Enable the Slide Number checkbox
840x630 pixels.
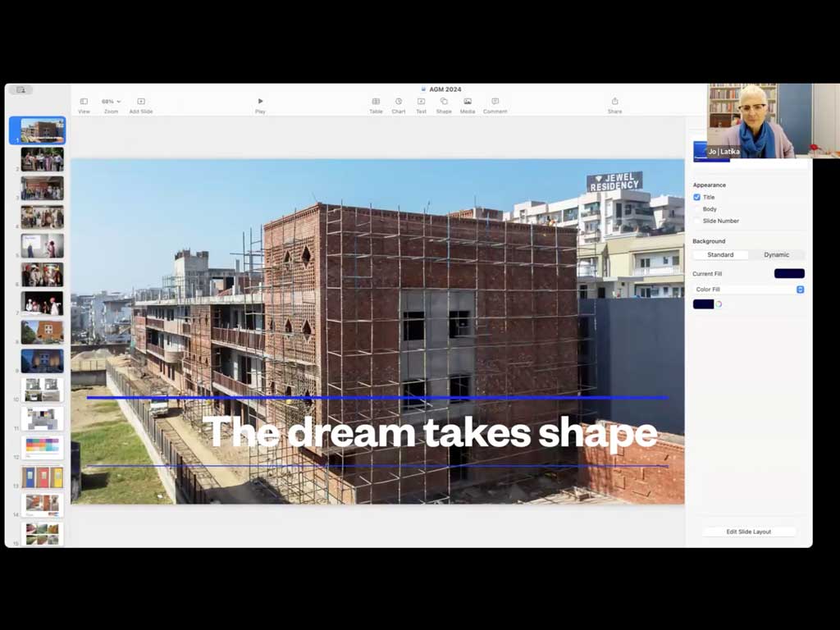coord(697,221)
